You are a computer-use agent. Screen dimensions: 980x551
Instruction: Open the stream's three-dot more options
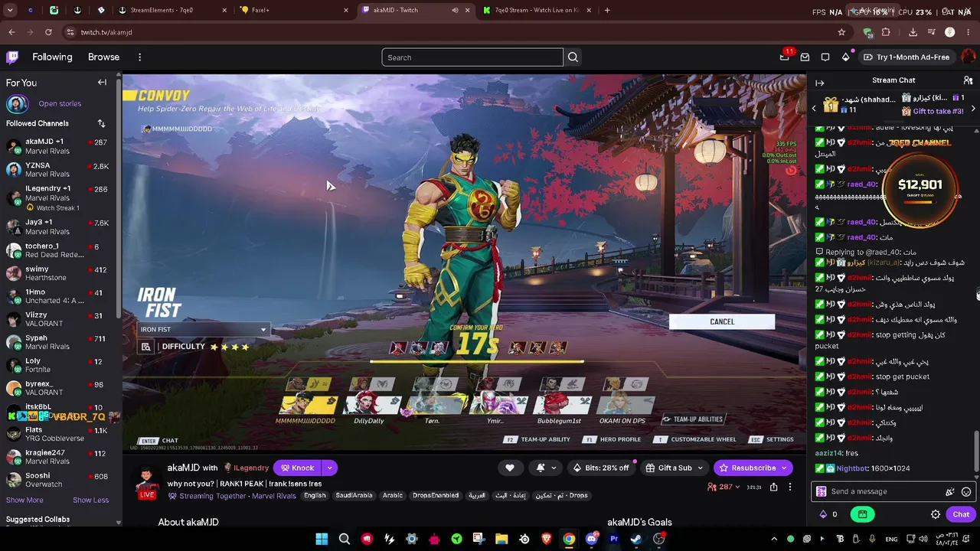(790, 487)
